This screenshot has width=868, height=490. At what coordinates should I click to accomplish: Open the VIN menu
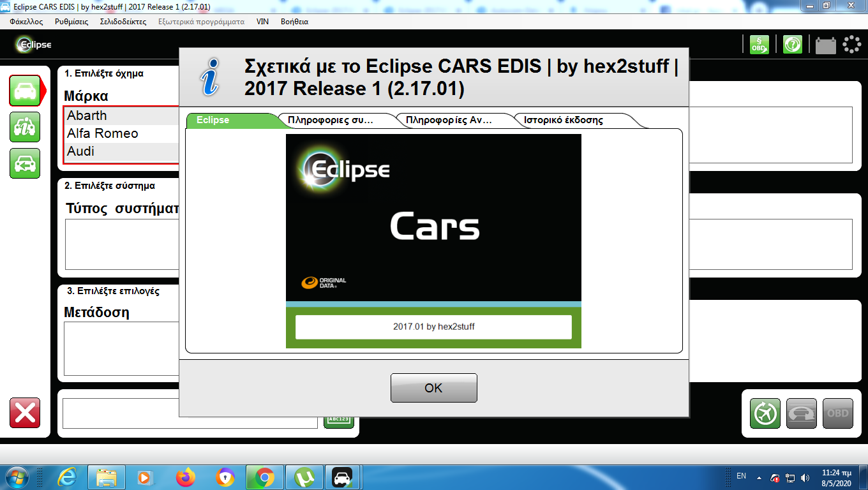(x=262, y=21)
